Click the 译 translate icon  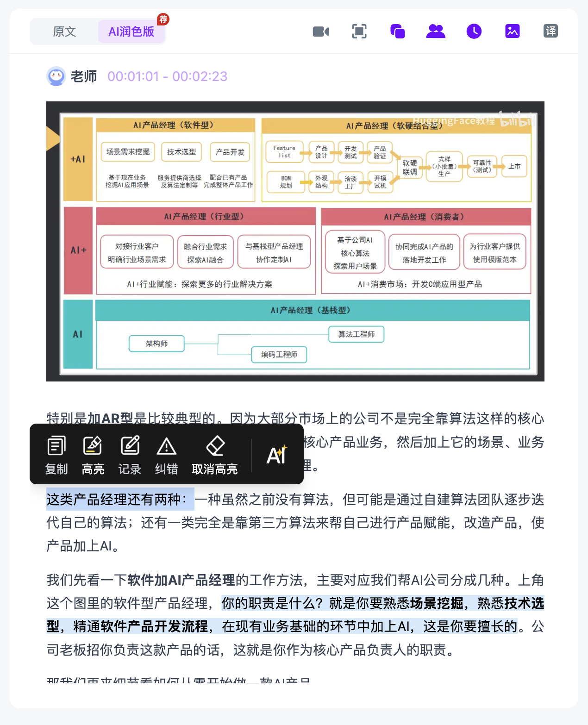coord(550,31)
